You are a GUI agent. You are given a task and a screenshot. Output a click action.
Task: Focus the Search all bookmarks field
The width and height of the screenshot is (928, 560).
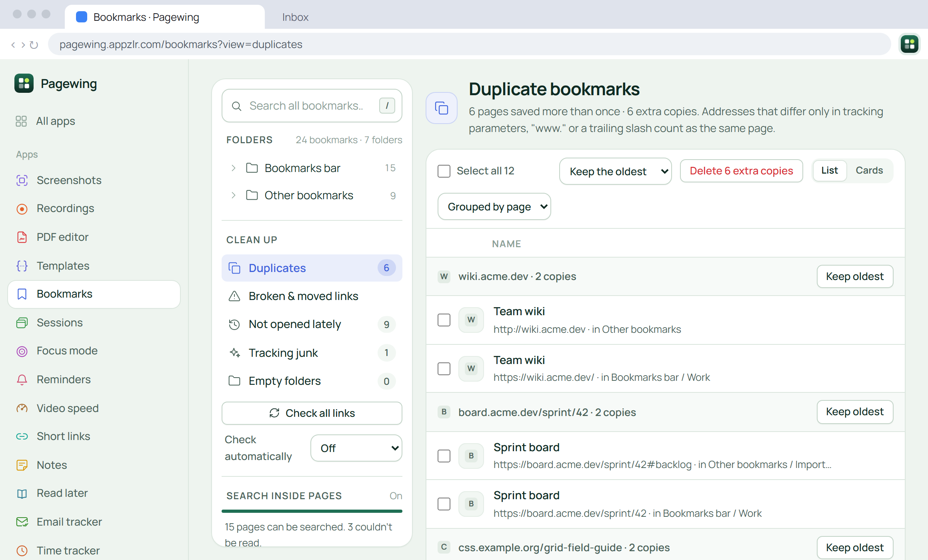(312, 106)
